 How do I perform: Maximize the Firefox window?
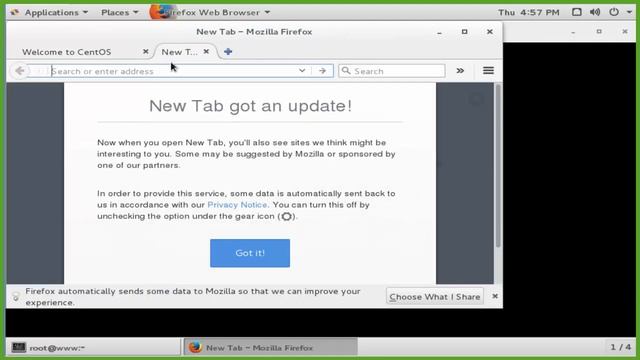tap(464, 31)
